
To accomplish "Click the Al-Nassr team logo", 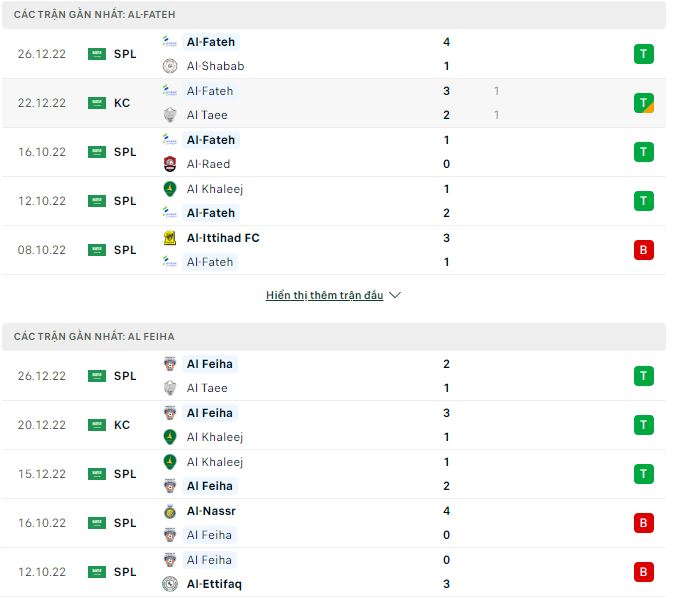I will [170, 511].
